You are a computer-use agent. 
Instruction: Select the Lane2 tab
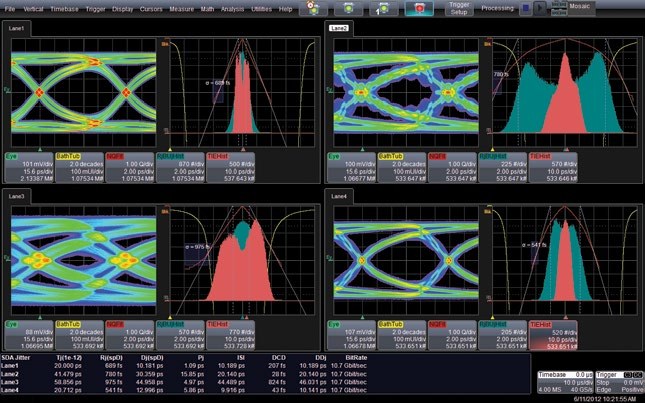(339, 28)
